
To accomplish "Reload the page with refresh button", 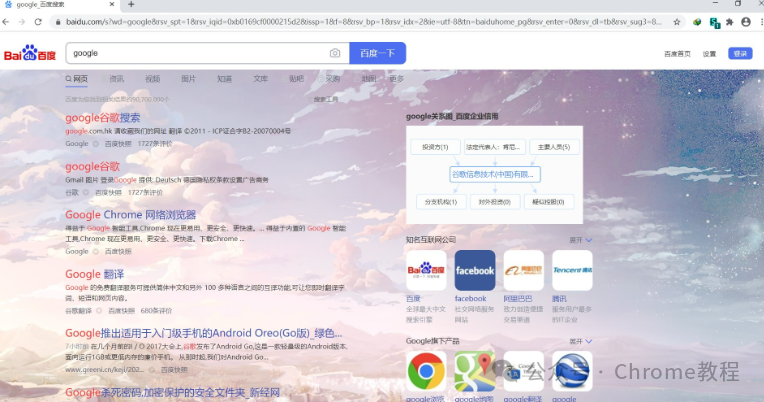I will pyautogui.click(x=38, y=21).
